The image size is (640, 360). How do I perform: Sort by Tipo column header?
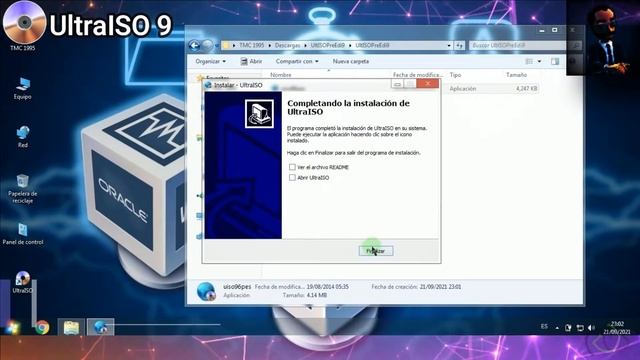click(x=455, y=75)
